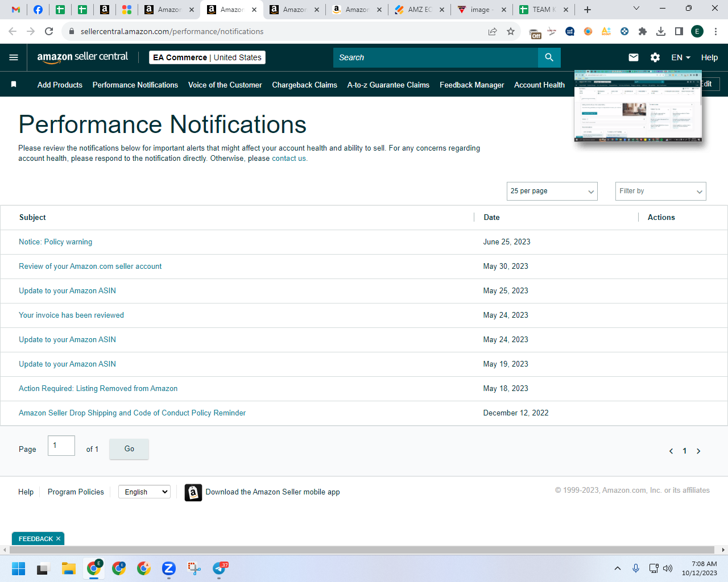Viewport: 728px width, 582px height.
Task: Go to Chargeback Claims
Action: point(305,85)
